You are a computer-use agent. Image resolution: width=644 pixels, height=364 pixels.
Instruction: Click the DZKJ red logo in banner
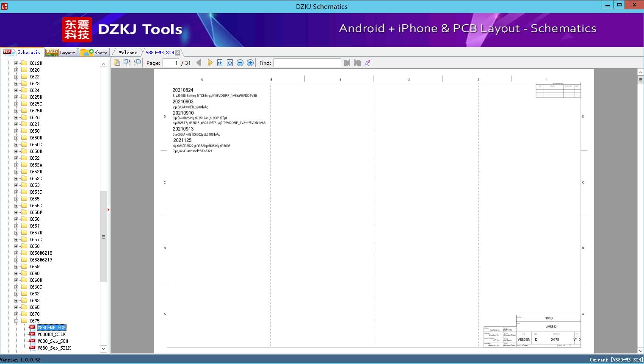77,30
